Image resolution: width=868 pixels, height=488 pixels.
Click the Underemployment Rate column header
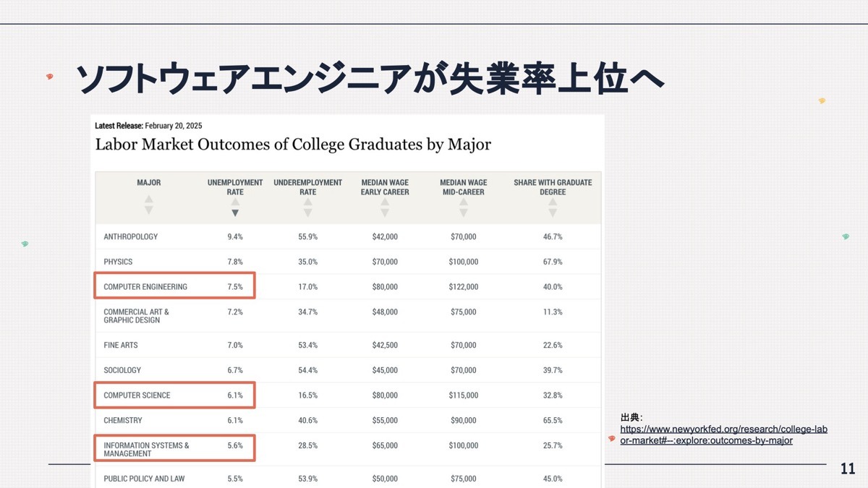307,187
